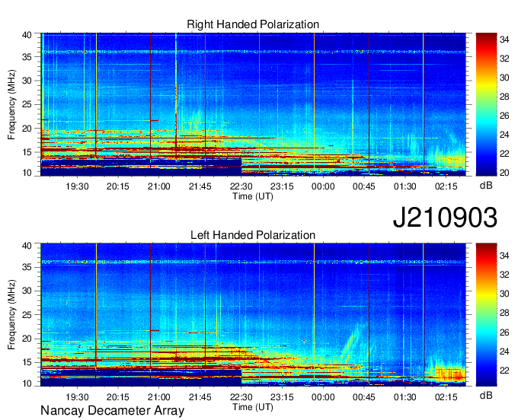518x420 pixels.
Task: Click dB label under the upper color bar
Action: pyautogui.click(x=486, y=186)
